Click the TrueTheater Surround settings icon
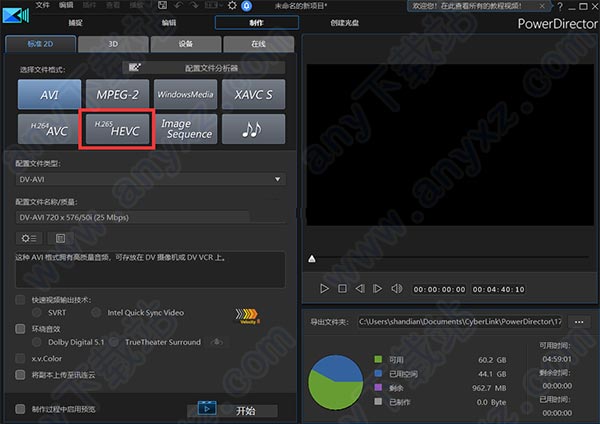 coord(217,341)
